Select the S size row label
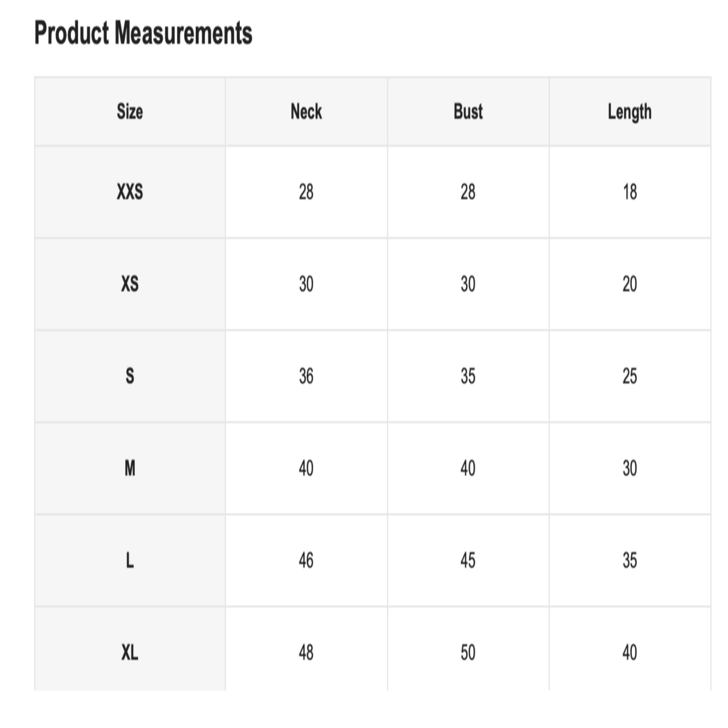 click(x=130, y=376)
